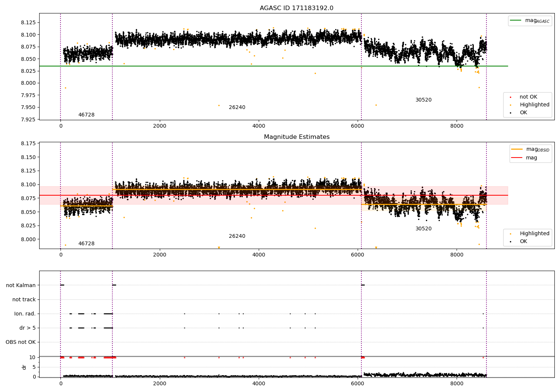Click x-tick "2000" under Magnitude Estimates plot
The height and width of the screenshot is (392, 560).
tap(160, 255)
